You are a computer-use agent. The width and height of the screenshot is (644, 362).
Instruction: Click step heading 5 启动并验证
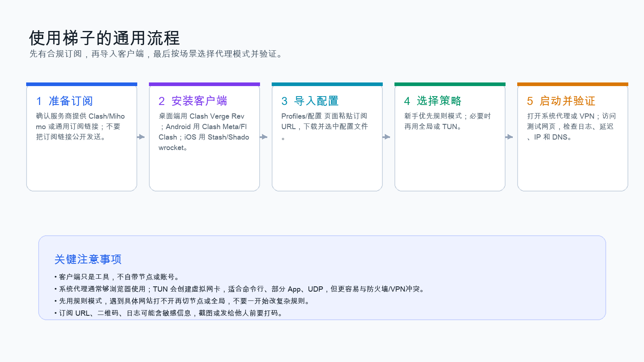click(x=561, y=101)
